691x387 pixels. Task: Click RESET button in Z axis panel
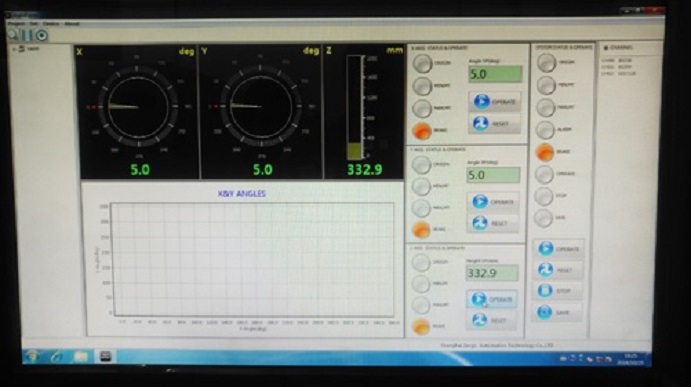pos(491,320)
